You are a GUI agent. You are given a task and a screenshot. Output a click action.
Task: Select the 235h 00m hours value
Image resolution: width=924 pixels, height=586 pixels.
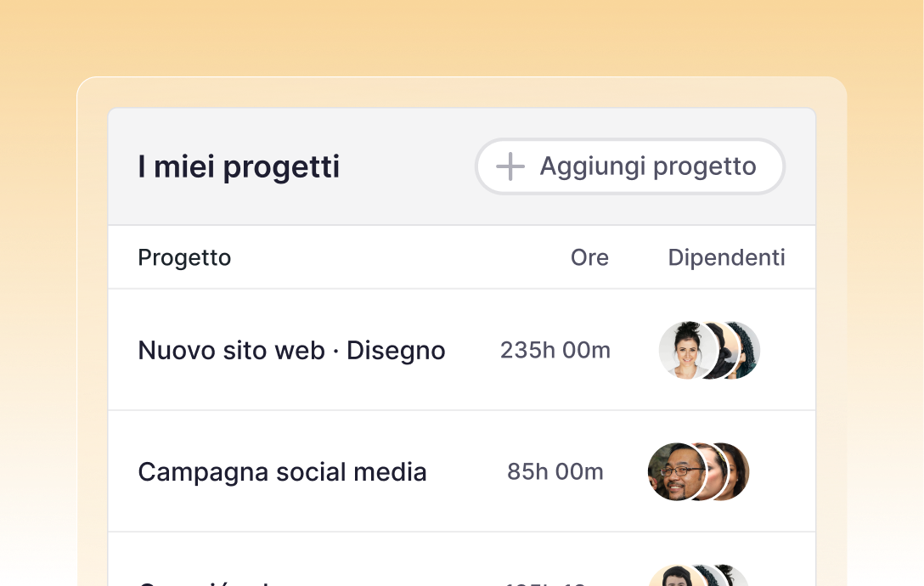point(555,350)
